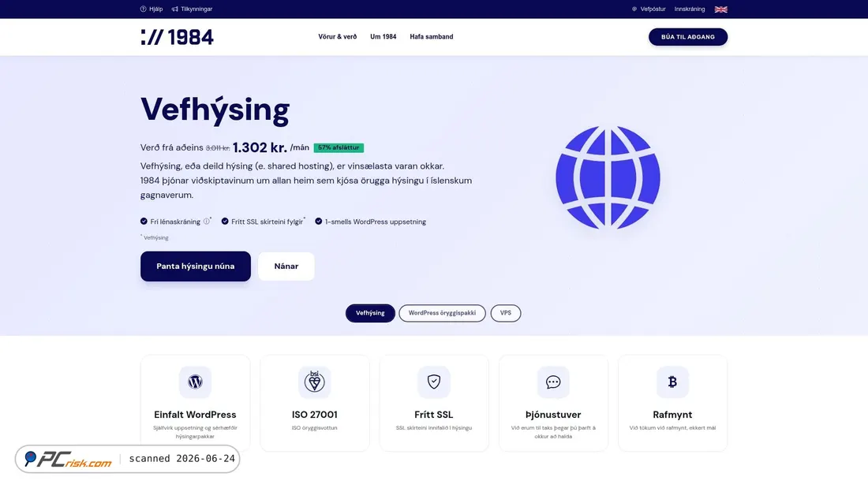Click the 1-smells WordPress uppsetning text
This screenshot has height=488, width=868.
376,222
